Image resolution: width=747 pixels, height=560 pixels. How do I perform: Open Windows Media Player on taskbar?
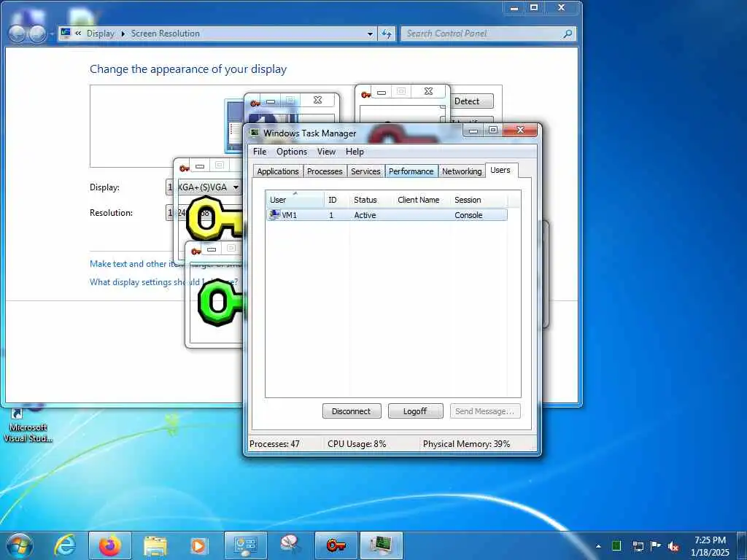click(x=198, y=545)
